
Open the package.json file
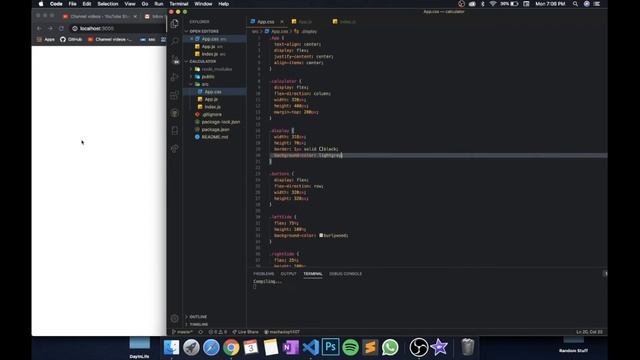coord(215,130)
